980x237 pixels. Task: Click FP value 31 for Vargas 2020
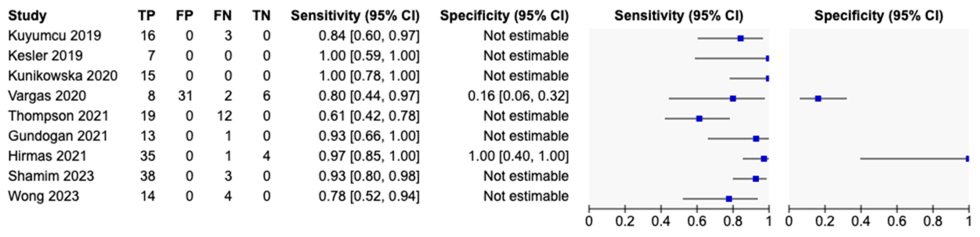tap(185, 96)
